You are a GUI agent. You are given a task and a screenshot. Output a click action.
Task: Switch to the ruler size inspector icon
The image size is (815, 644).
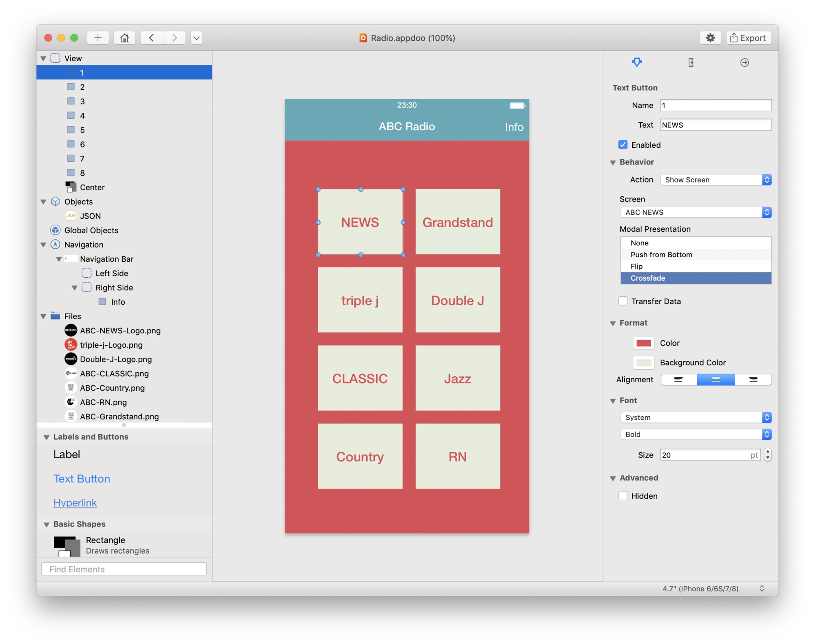pos(691,63)
